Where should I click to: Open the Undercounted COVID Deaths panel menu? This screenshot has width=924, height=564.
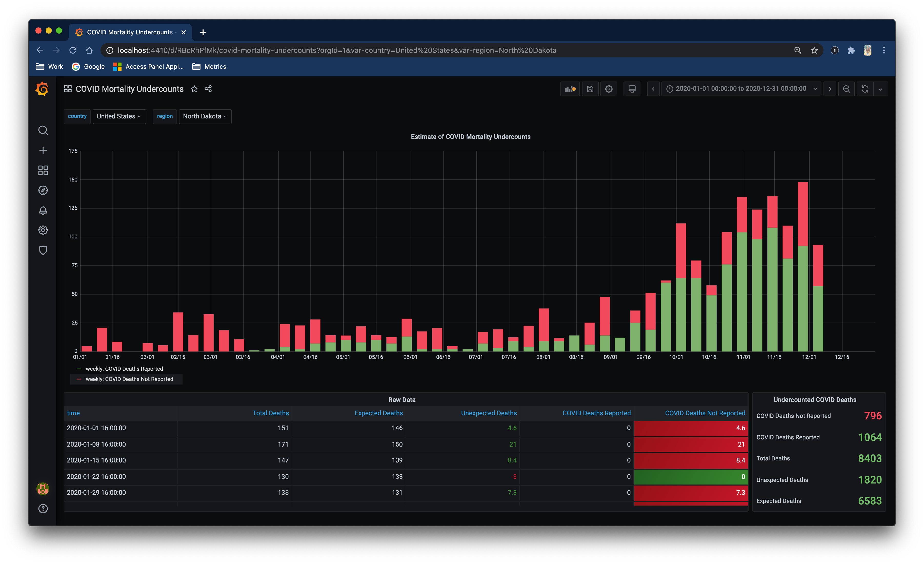pos(815,400)
